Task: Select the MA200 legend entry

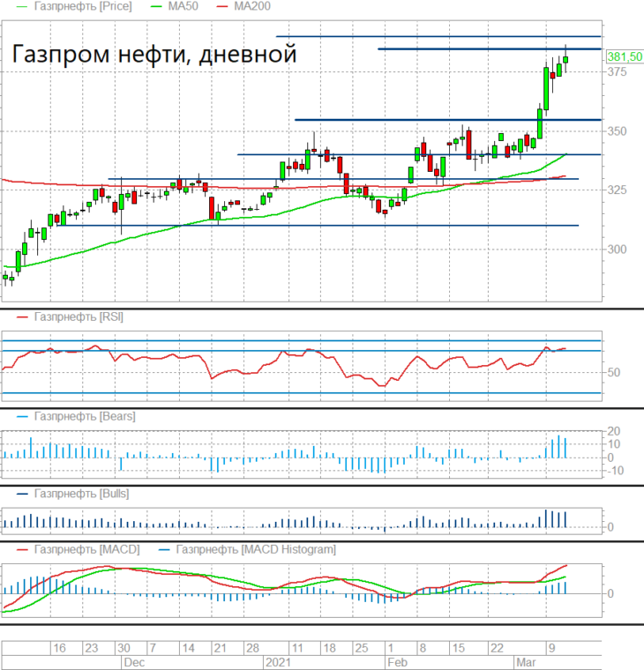Action: 252,6
